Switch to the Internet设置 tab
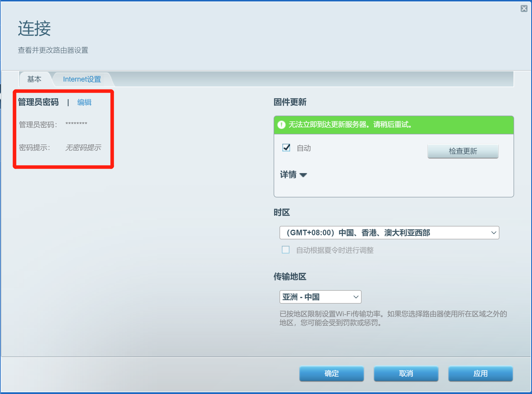The height and width of the screenshot is (394, 532). (82, 79)
